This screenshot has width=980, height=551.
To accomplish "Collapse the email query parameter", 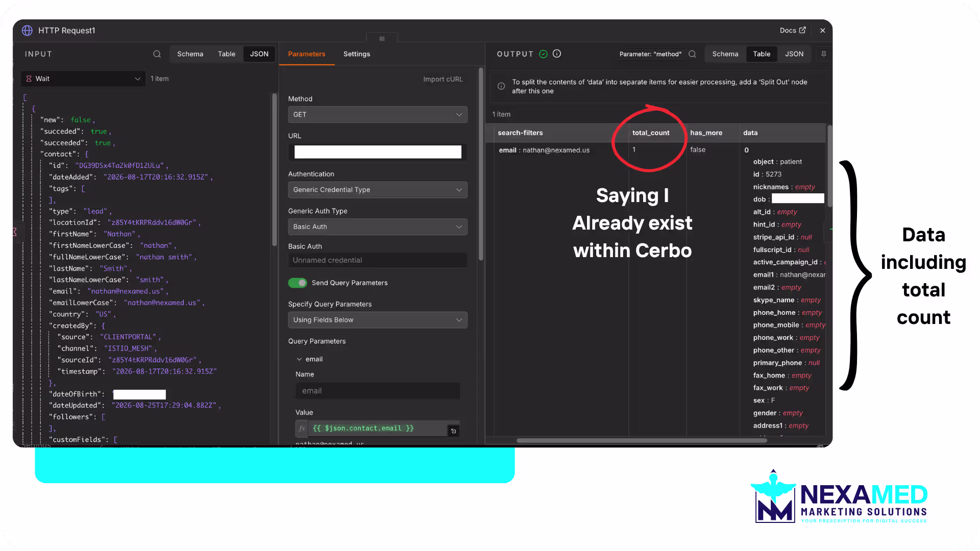I will coord(299,359).
